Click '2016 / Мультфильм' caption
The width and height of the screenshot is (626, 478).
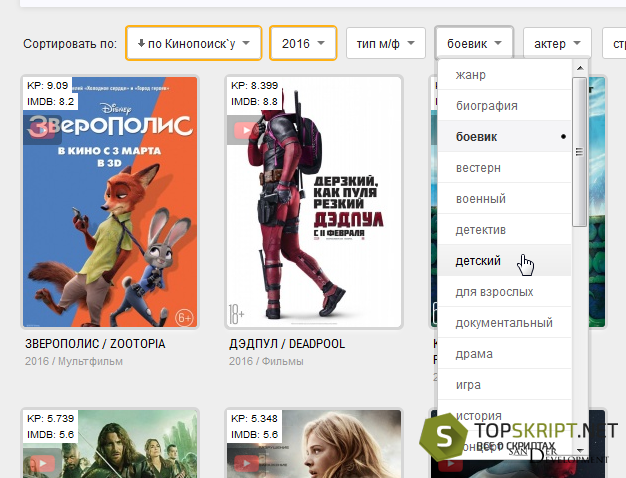[74, 361]
